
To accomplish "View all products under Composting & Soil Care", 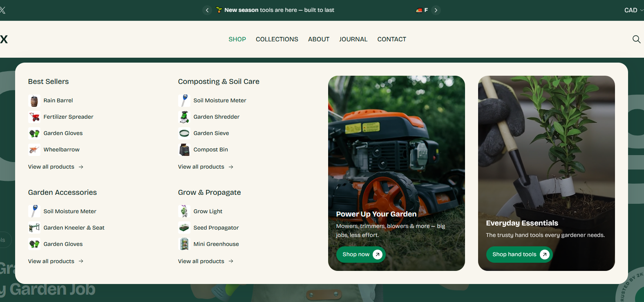I will pyautogui.click(x=206, y=167).
